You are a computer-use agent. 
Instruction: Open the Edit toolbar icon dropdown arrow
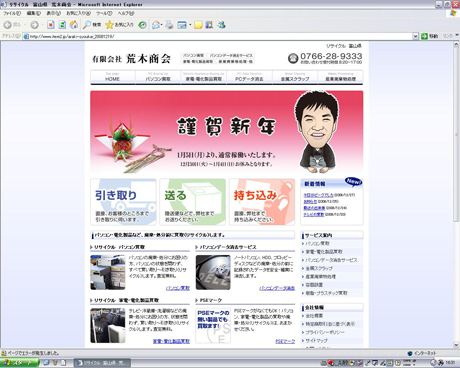(190, 25)
